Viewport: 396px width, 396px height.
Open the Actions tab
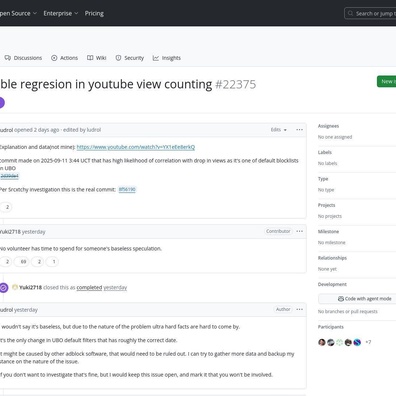tap(64, 58)
